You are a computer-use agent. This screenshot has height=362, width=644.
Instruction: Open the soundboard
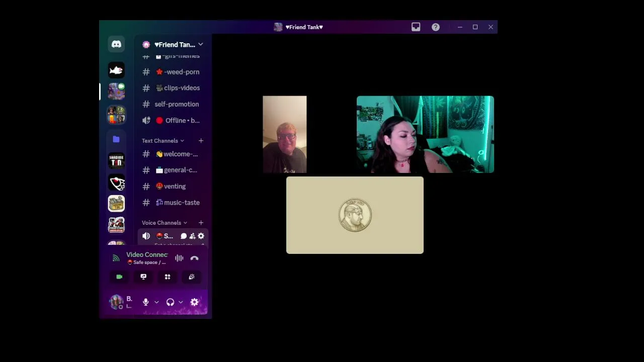click(192, 277)
